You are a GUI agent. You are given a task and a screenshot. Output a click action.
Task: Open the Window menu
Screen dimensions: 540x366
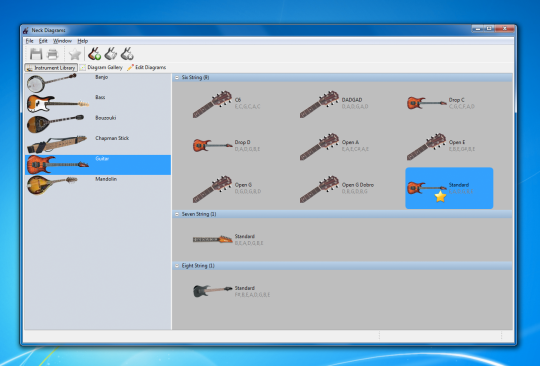click(x=62, y=41)
